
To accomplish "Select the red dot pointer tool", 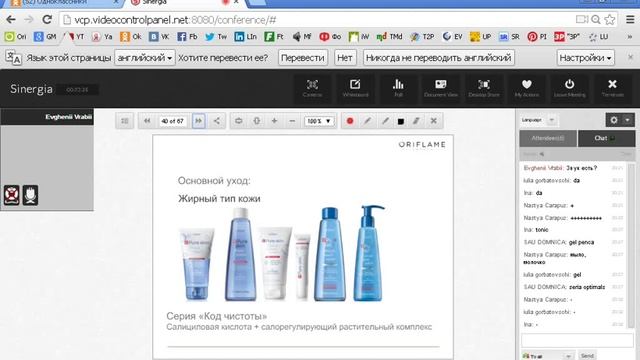I will 350,121.
